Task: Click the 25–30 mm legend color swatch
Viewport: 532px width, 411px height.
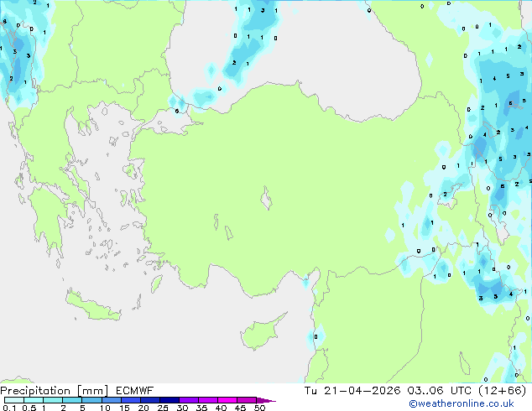Action: (170, 400)
